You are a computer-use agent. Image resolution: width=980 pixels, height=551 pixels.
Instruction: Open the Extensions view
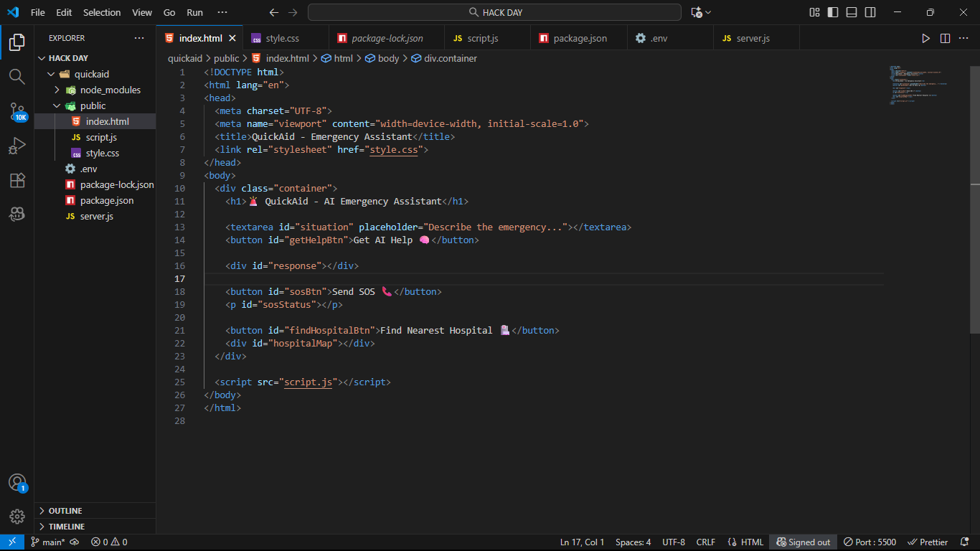tap(17, 180)
